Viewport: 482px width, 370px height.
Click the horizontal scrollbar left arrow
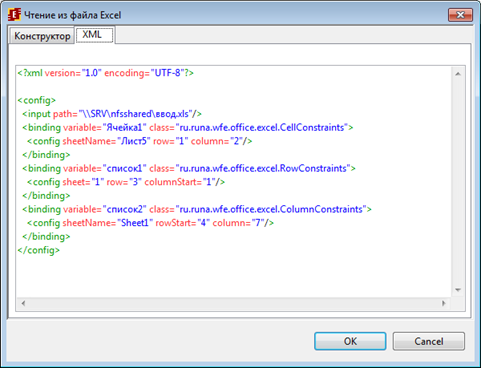click(23, 303)
